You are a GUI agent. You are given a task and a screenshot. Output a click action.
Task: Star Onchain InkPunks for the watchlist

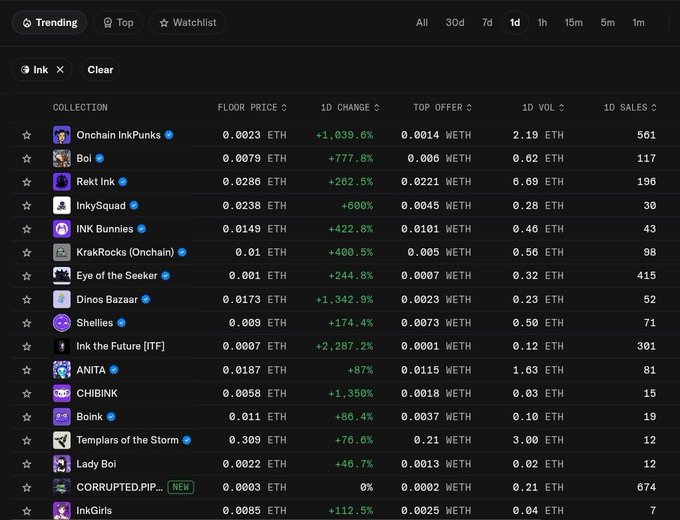point(27,135)
